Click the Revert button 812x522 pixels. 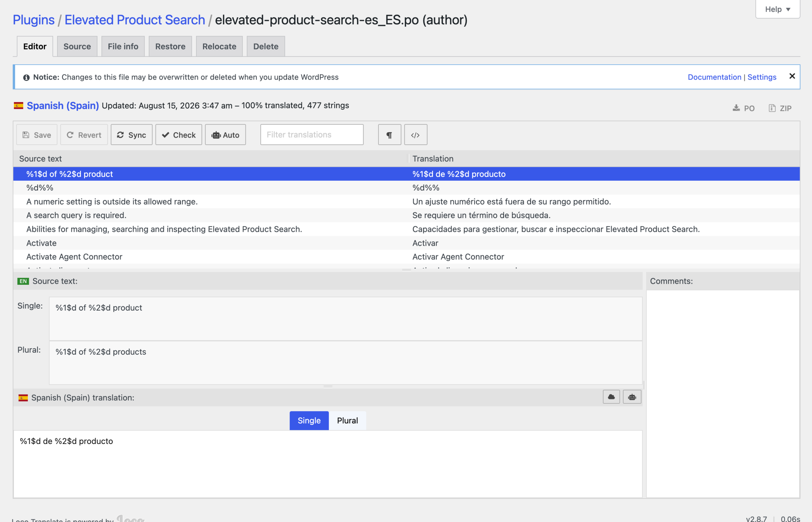(84, 135)
